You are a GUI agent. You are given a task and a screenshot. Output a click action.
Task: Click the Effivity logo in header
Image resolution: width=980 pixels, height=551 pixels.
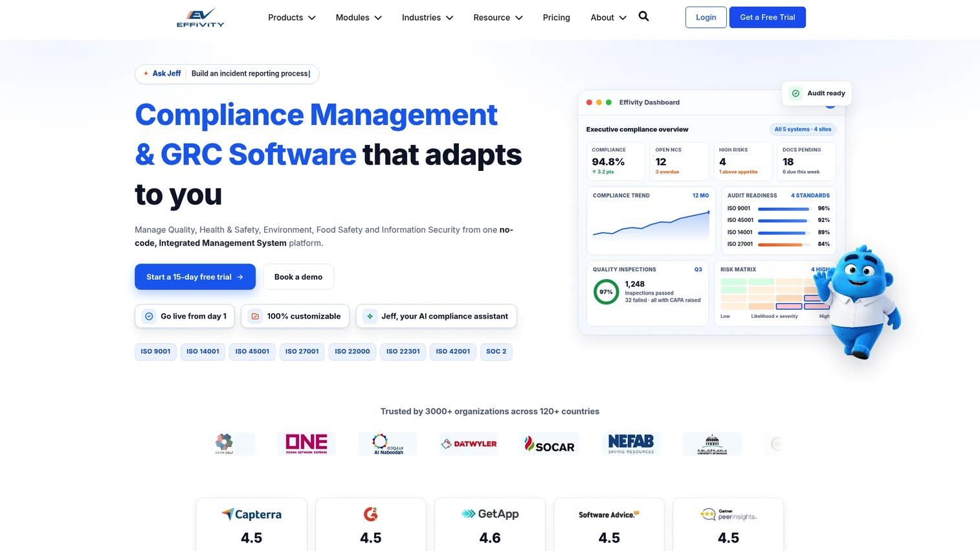click(201, 17)
